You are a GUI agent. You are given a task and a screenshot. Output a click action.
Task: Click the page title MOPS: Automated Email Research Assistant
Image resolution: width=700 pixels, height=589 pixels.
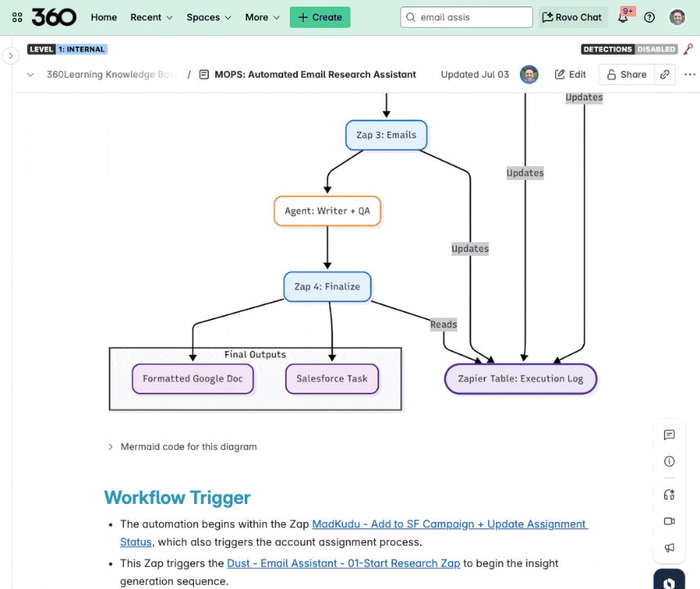tap(315, 74)
